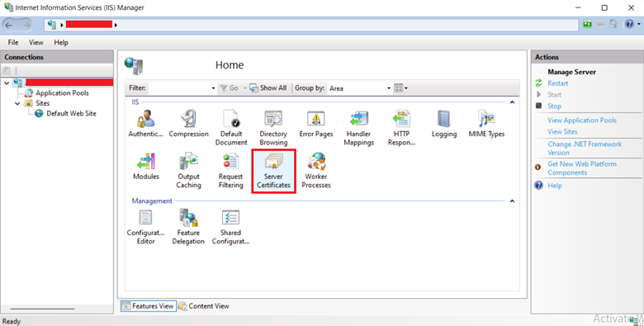The width and height of the screenshot is (644, 326).
Task: Open the Handler Mappings feature
Action: [359, 128]
